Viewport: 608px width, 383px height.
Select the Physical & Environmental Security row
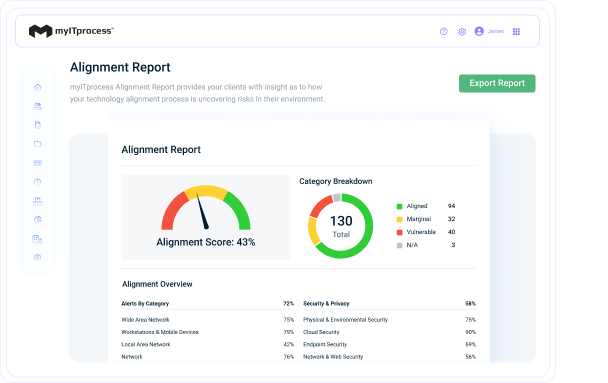pyautogui.click(x=389, y=320)
